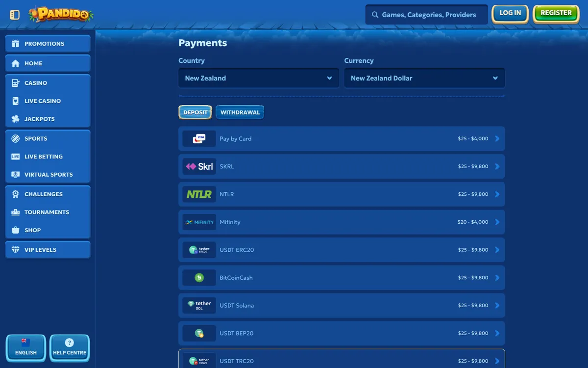Click the search magnifier icon
The width and height of the screenshot is (588, 368).
[375, 15]
